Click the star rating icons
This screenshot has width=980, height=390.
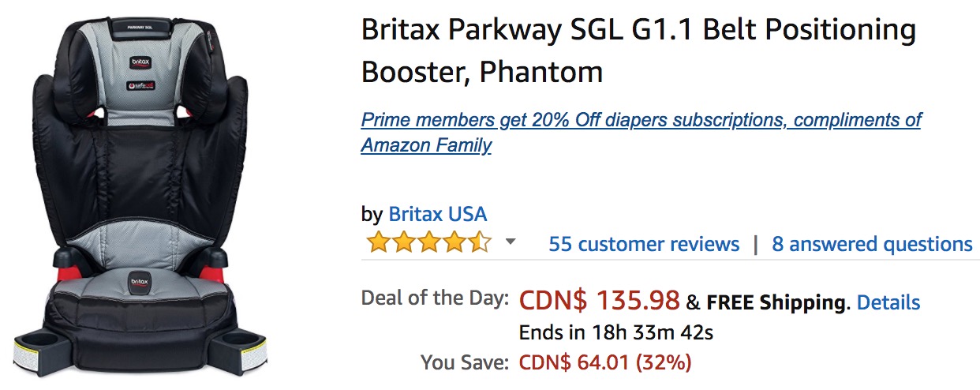coord(428,243)
